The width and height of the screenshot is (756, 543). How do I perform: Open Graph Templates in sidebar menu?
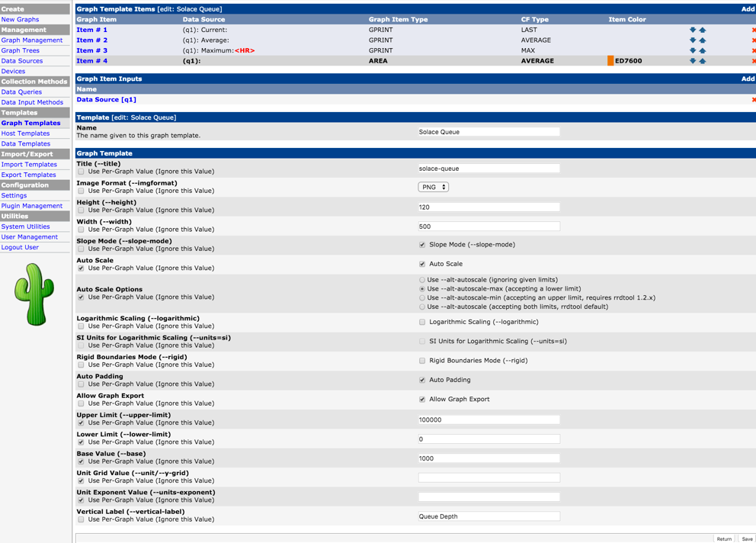point(30,123)
